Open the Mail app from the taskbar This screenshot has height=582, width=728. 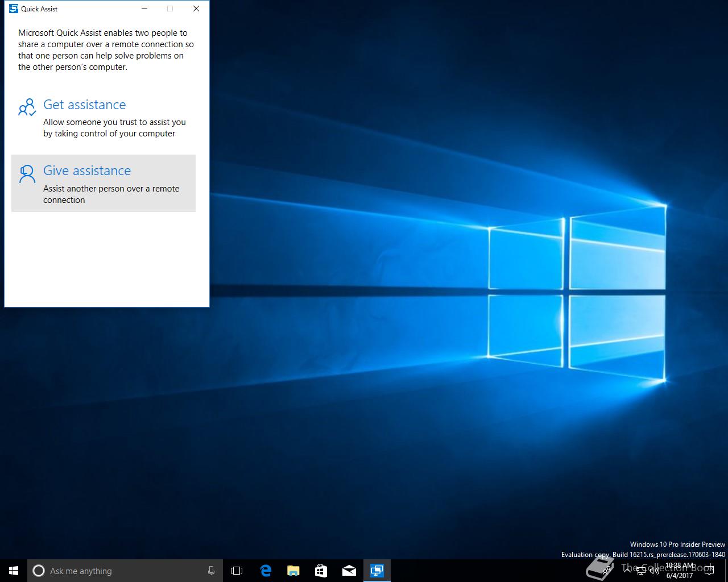click(349, 571)
